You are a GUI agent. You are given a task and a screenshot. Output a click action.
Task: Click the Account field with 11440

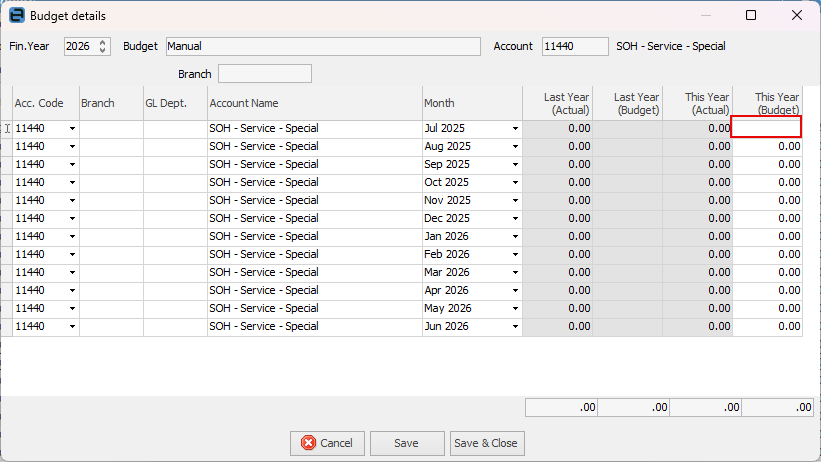[x=574, y=47]
